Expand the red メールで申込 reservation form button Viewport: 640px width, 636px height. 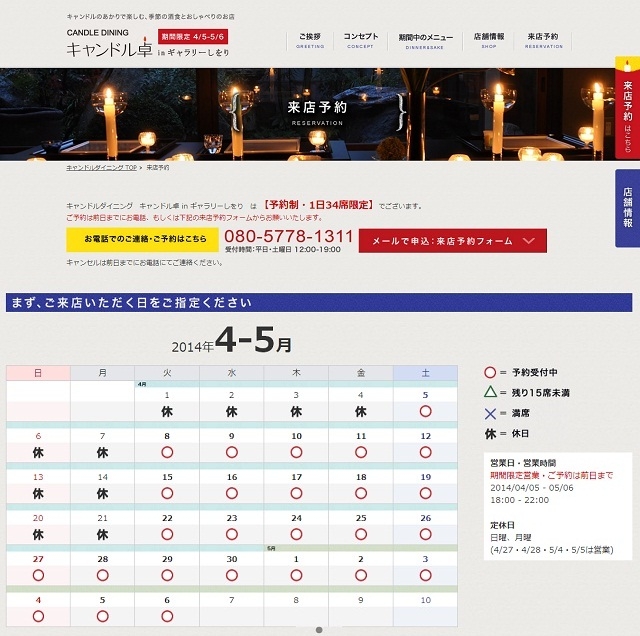coord(452,241)
